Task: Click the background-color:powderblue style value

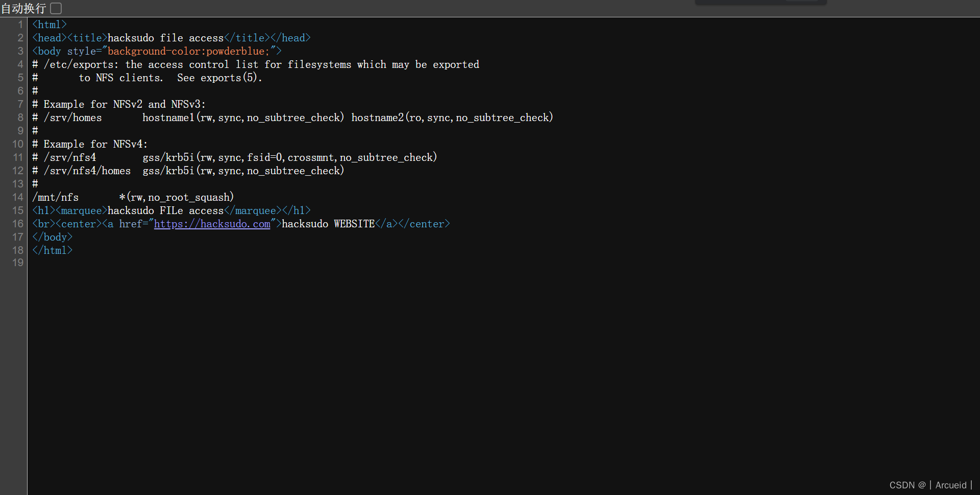Action: (188, 51)
